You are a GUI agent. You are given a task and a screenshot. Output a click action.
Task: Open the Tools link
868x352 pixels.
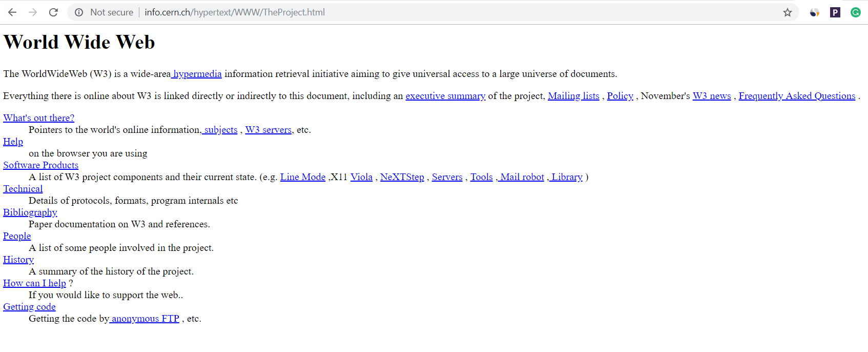click(x=482, y=177)
